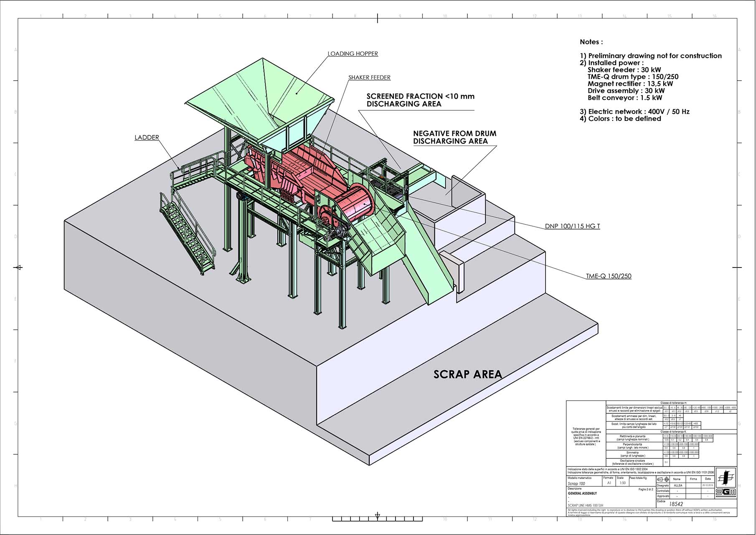This screenshot has height=535, width=756.
Task: Click 'TME-Q drum type : 150/250' line
Action: (x=633, y=77)
